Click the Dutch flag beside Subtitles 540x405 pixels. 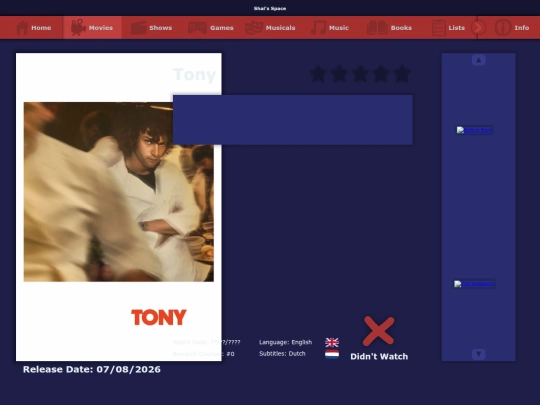point(332,354)
